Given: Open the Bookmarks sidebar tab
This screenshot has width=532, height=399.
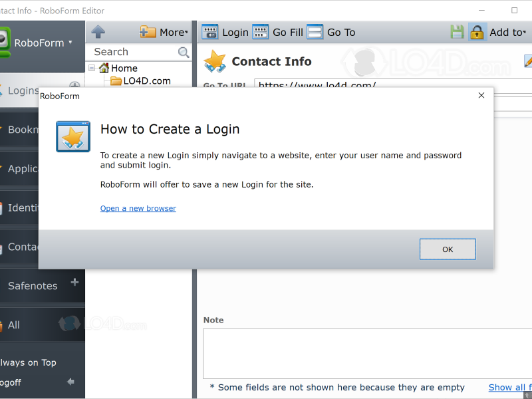Looking at the screenshot, I should pos(20,130).
